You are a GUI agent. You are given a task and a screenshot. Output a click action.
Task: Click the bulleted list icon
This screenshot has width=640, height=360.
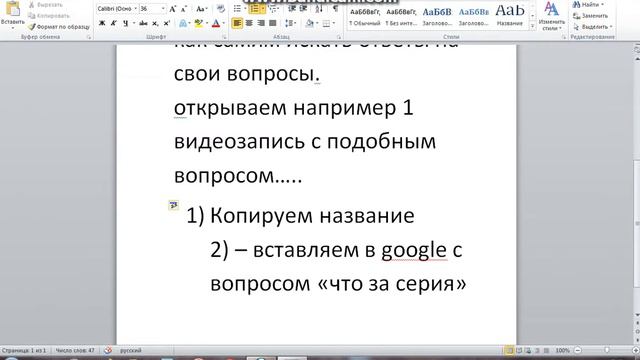tap(237, 9)
